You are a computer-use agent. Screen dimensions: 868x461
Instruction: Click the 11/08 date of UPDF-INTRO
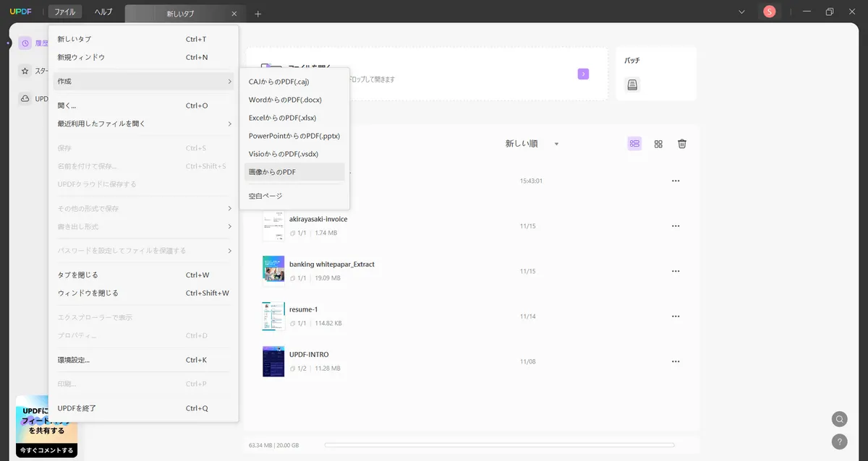(x=528, y=361)
